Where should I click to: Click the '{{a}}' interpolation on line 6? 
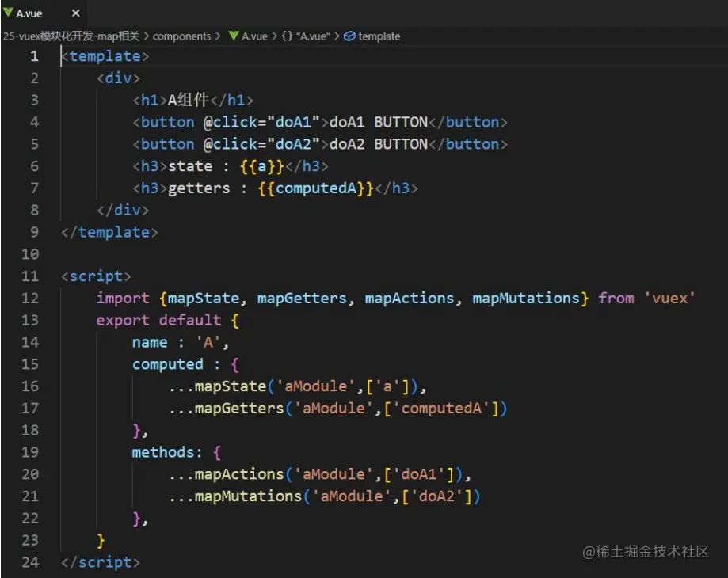pos(262,166)
